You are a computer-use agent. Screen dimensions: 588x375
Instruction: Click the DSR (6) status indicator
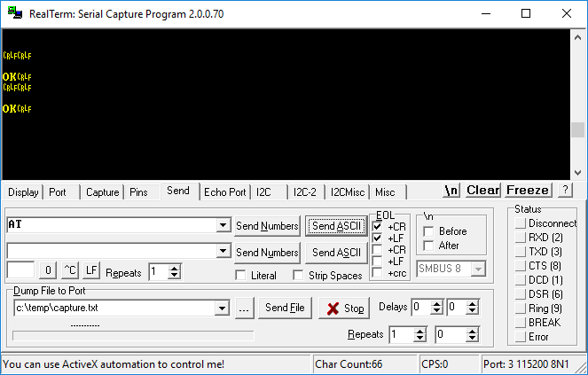[520, 294]
